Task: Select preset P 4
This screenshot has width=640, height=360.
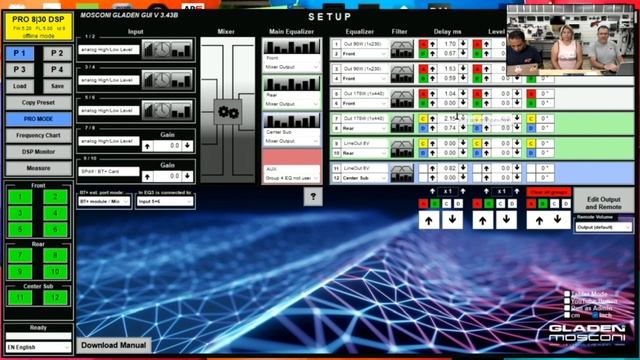Action: tap(57, 70)
